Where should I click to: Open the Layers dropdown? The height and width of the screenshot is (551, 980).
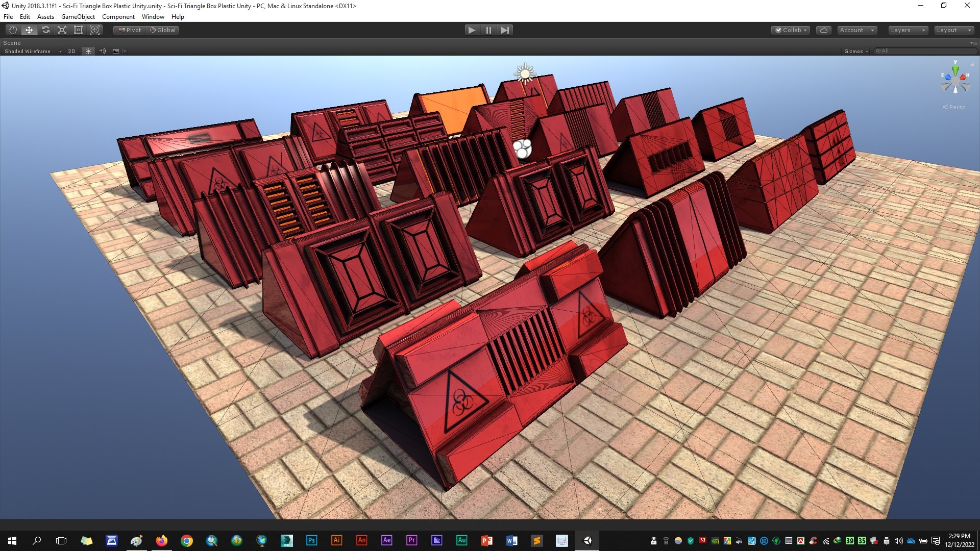(908, 30)
